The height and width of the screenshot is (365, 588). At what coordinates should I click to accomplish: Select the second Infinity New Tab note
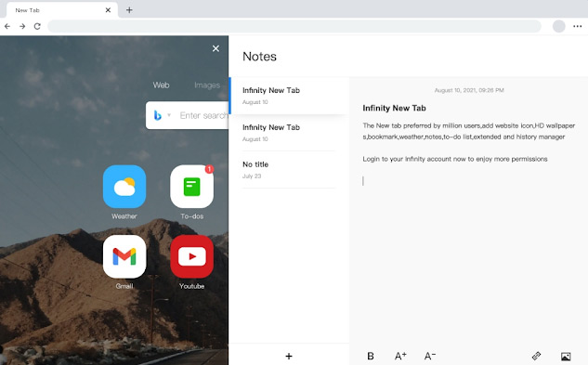(289, 133)
